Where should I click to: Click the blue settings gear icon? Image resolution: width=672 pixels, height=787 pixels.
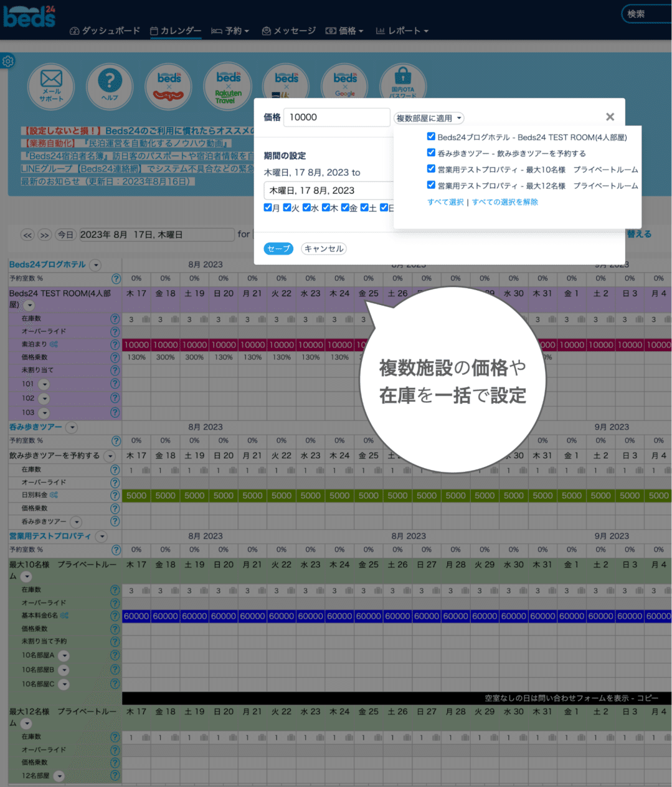(7, 61)
